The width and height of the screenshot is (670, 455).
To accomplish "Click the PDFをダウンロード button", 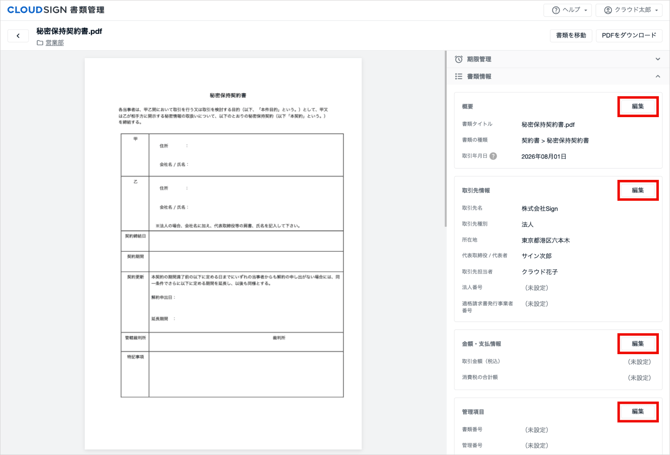I will coord(629,35).
